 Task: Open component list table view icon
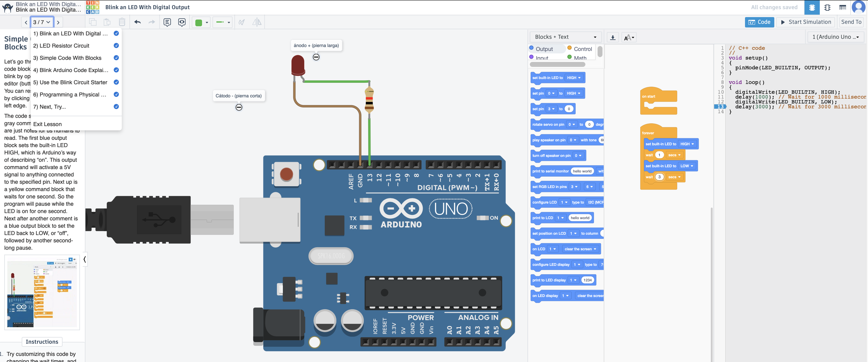pos(843,7)
